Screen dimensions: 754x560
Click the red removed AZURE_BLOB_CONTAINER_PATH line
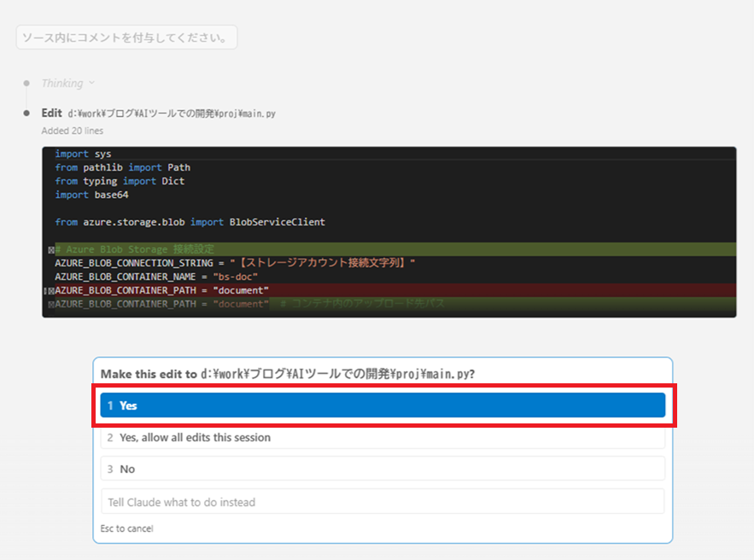pyautogui.click(x=162, y=290)
